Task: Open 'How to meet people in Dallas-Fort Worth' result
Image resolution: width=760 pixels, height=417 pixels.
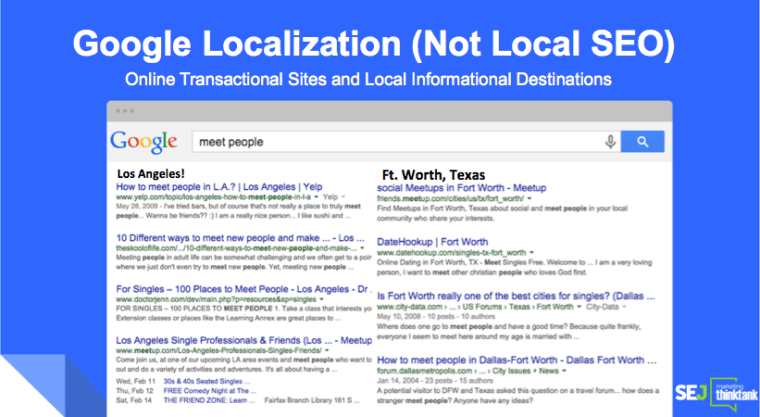Action: click(517, 360)
